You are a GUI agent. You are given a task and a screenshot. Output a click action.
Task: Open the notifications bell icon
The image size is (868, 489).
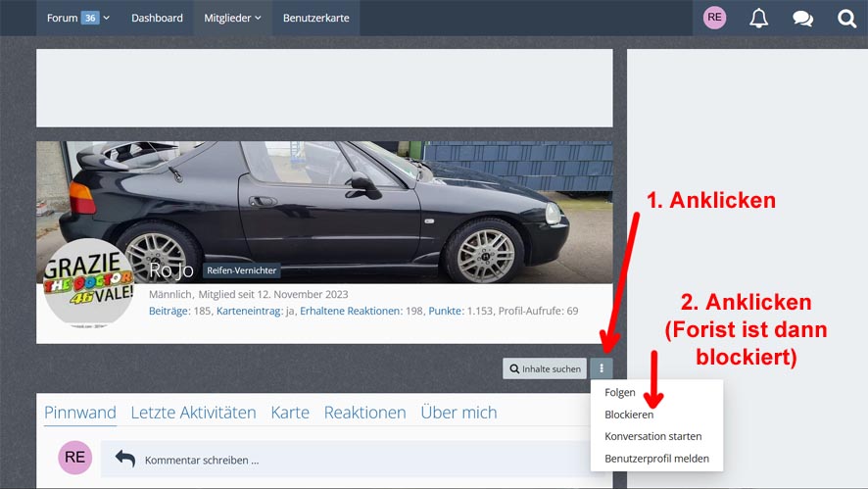click(x=758, y=18)
